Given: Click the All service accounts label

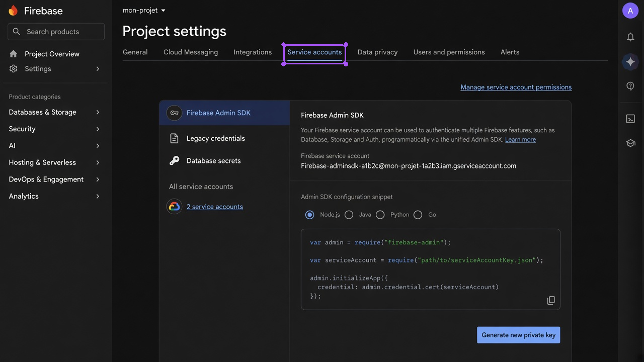Looking at the screenshot, I should 201,187.
